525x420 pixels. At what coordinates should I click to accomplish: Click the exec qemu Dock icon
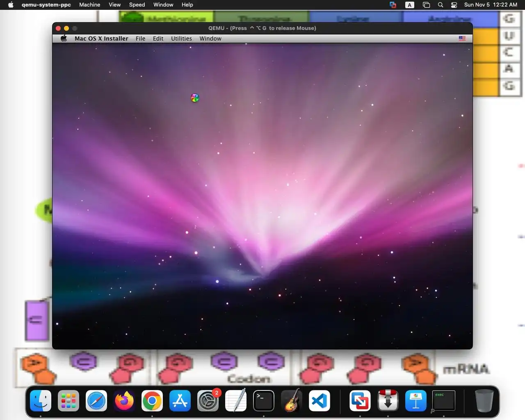[x=443, y=401]
